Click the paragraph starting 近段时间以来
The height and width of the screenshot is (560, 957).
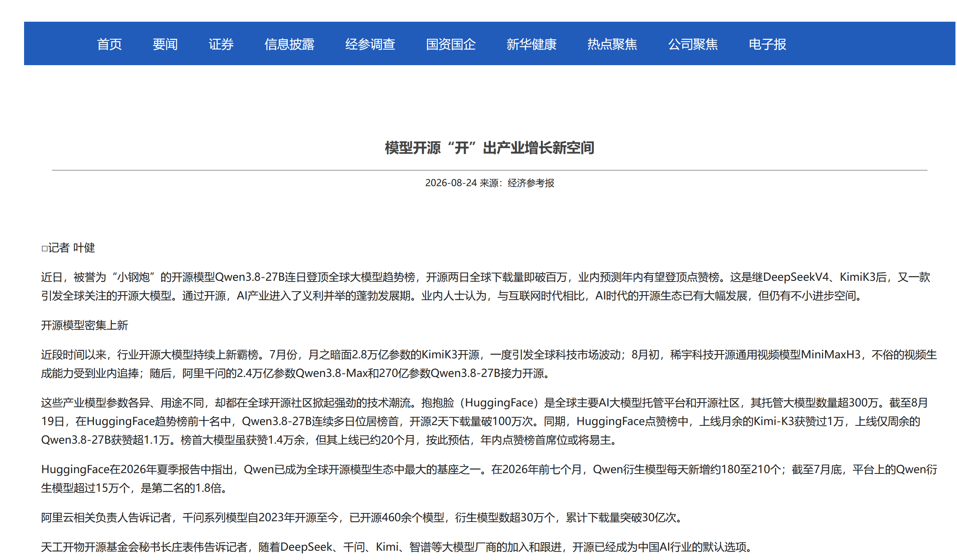[x=489, y=364]
